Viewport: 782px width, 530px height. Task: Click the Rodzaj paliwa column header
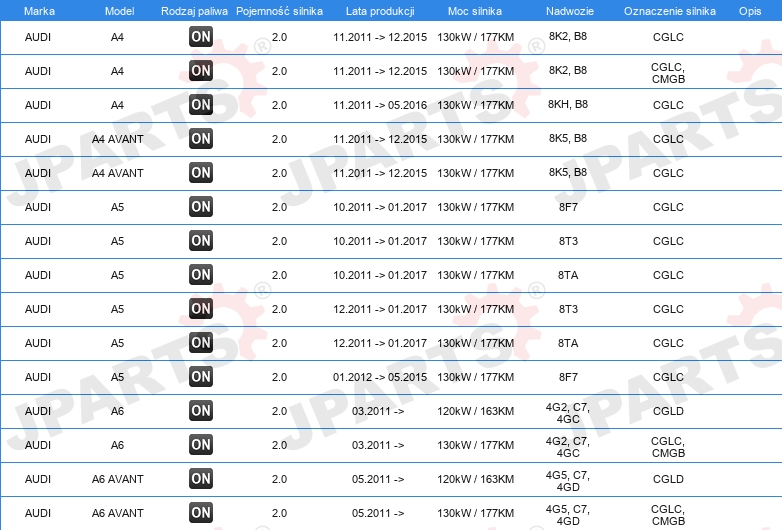coord(194,11)
